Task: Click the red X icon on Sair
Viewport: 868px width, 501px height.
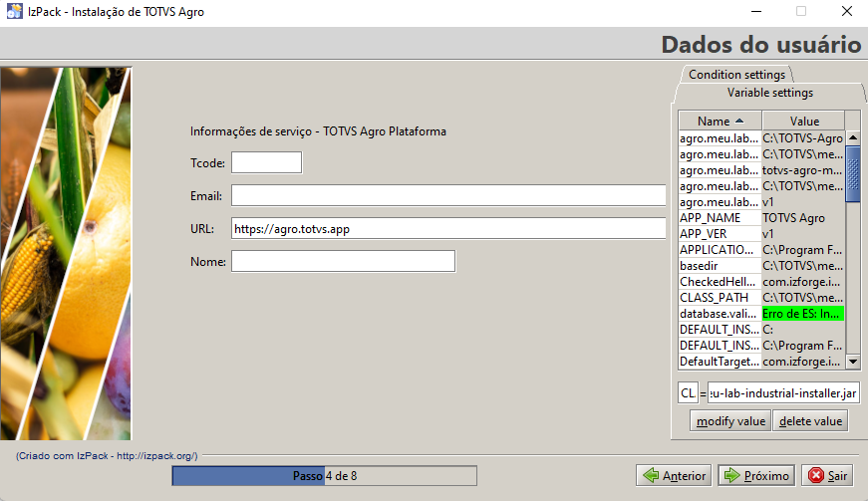Action: pos(816,475)
